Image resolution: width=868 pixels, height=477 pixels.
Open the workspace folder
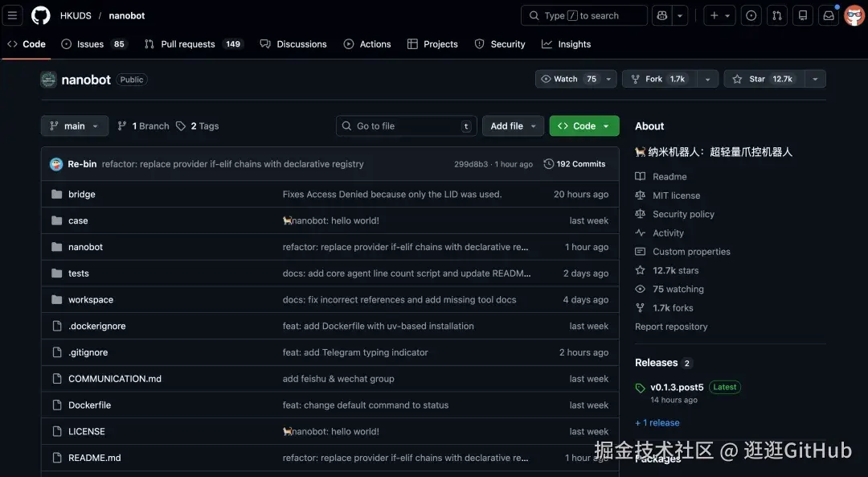(x=91, y=300)
